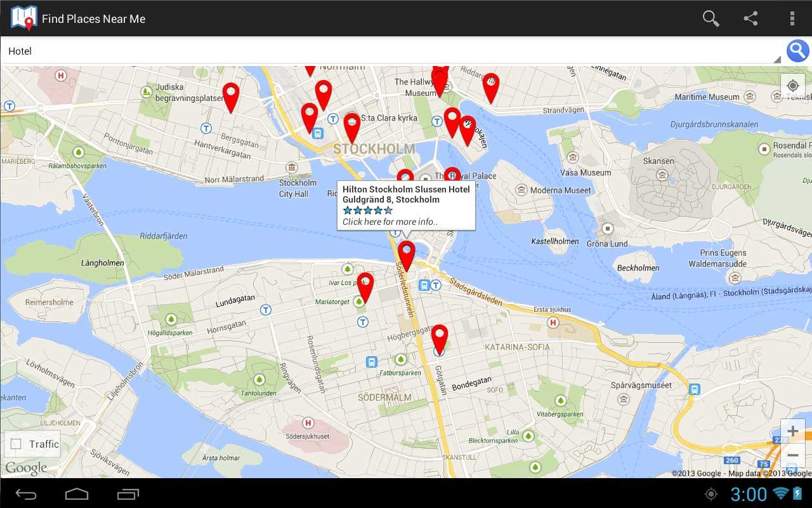The image size is (812, 508).
Task: Expand the search field dropdown corner arrow
Action: coord(777,60)
